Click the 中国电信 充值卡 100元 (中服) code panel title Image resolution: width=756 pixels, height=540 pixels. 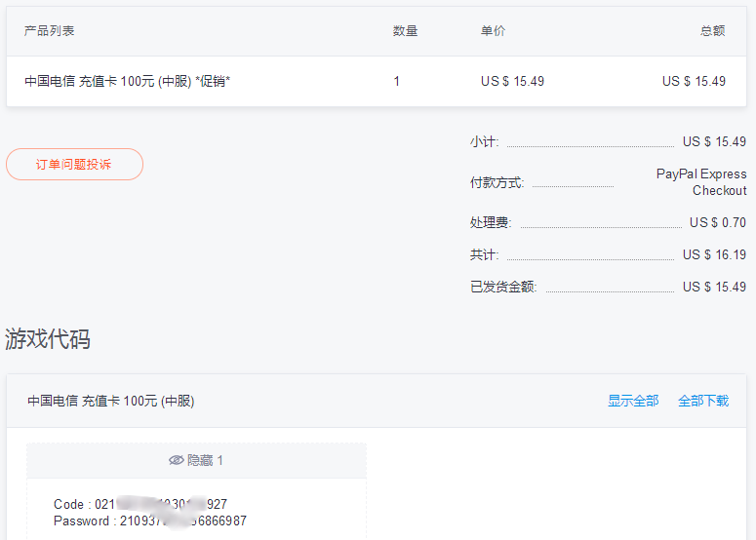coord(111,401)
